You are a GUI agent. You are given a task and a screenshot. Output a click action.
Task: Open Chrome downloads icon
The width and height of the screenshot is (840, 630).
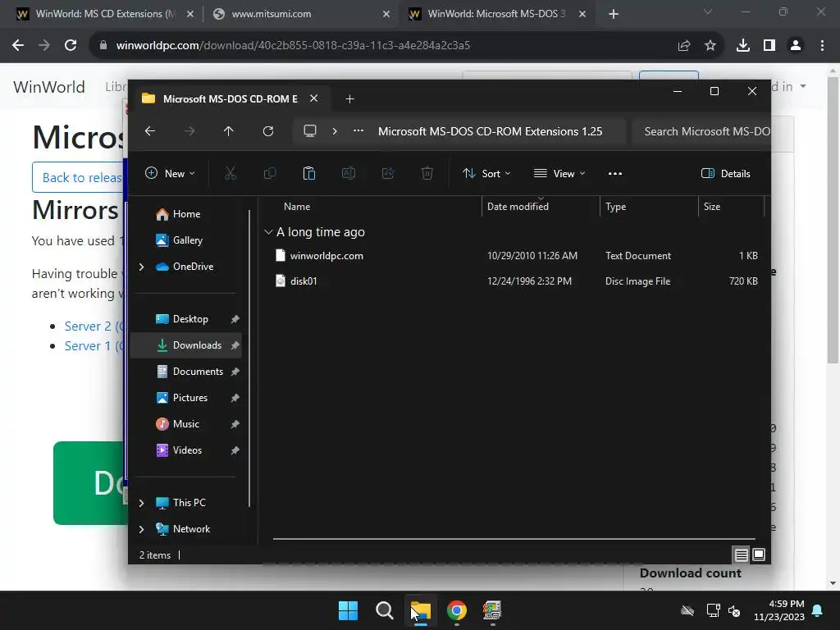point(743,46)
